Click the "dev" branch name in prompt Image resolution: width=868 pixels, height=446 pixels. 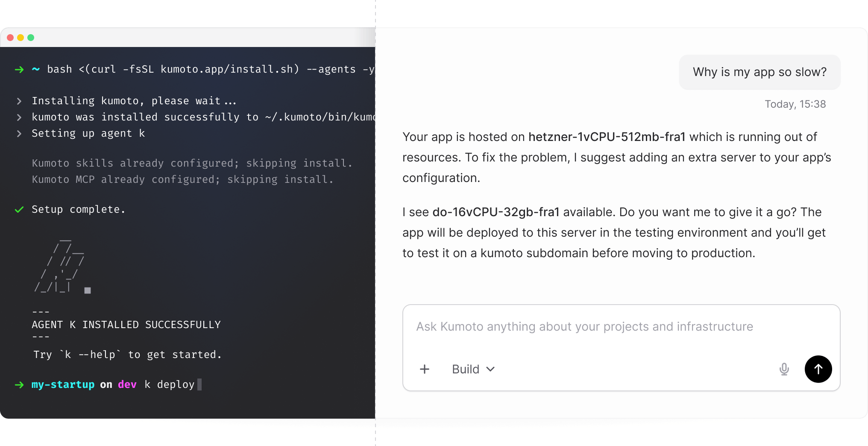click(x=127, y=384)
